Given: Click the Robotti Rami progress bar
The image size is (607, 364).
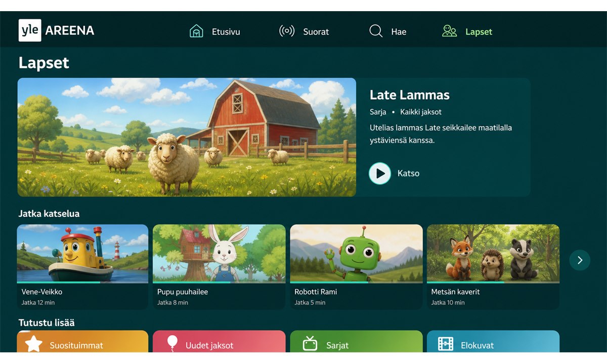Looking at the screenshot, I should [x=356, y=282].
